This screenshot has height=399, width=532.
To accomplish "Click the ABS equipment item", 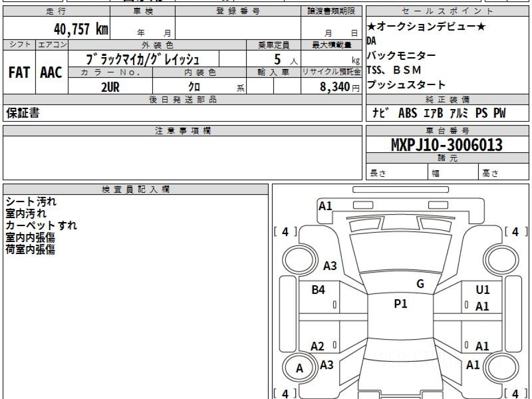I will [x=407, y=113].
